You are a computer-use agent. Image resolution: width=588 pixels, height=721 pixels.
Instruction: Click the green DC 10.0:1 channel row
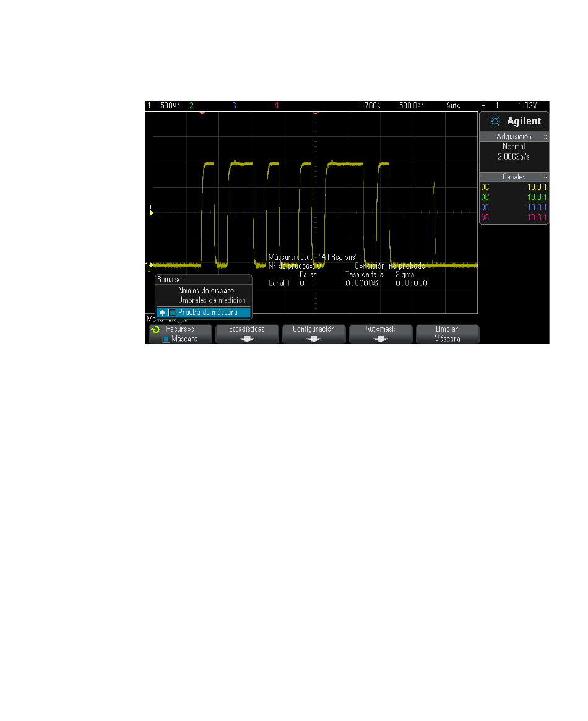point(514,197)
